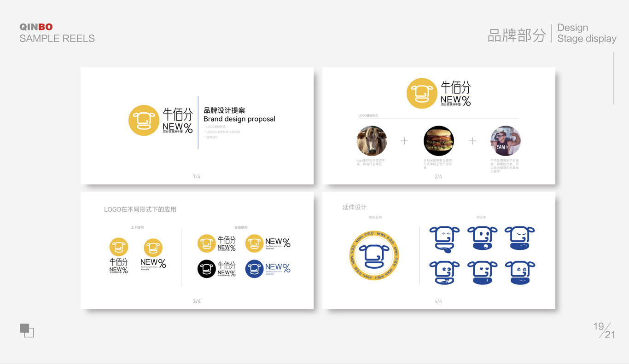Viewport: 629px width, 364px height.
Task: Click the '4/4' slide number
Action: pos(438,301)
